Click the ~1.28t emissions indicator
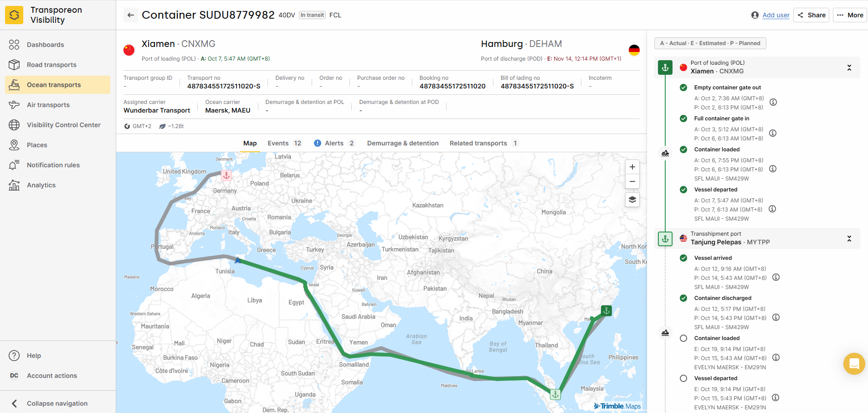868x413 pixels. (171, 126)
